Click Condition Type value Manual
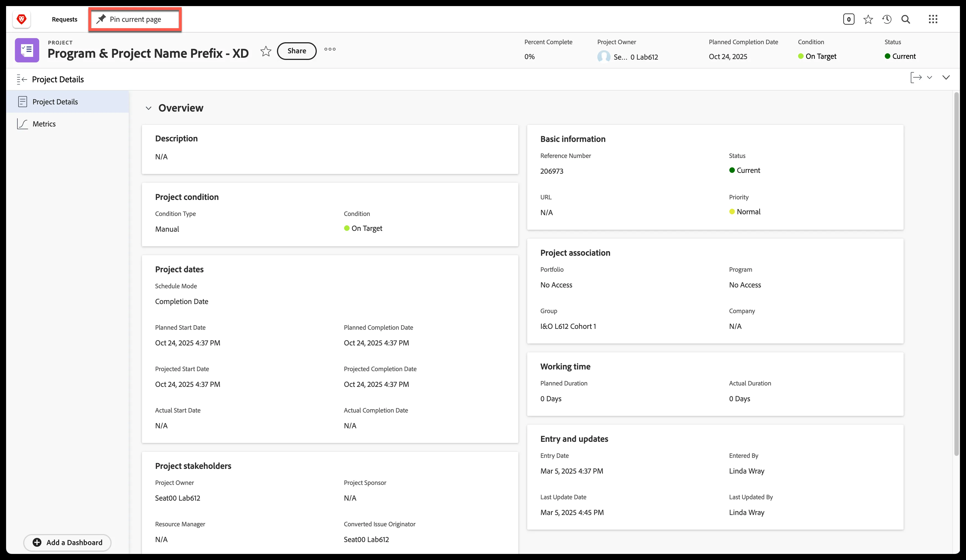The width and height of the screenshot is (966, 560). click(167, 229)
